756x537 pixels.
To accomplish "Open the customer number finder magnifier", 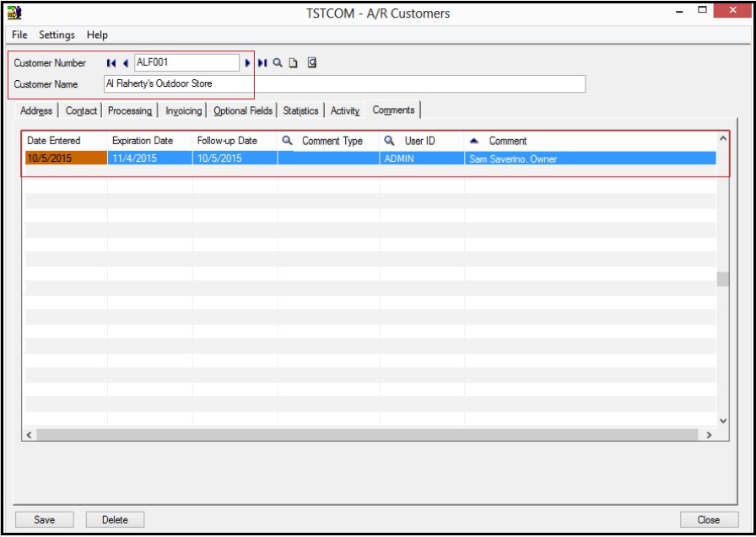I will tap(278, 63).
